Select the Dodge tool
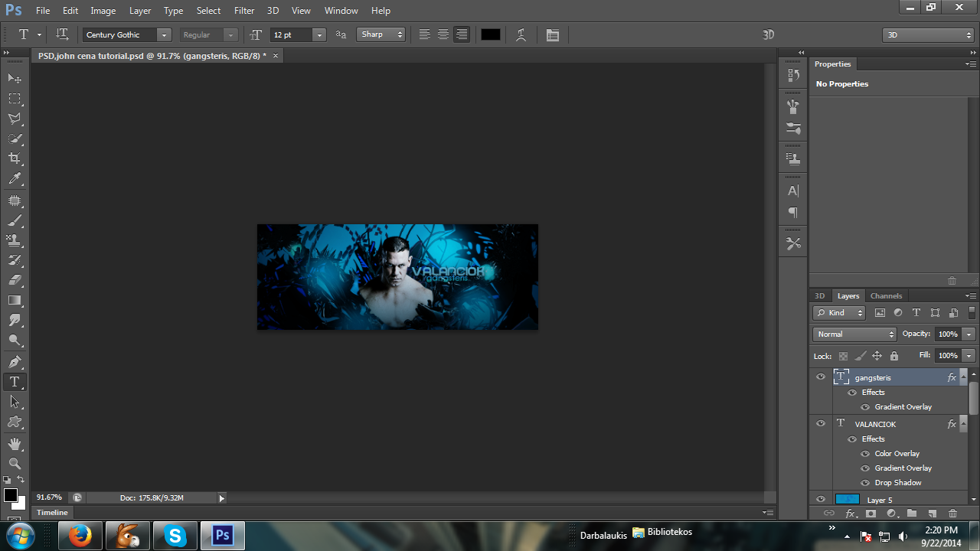This screenshot has height=551, width=980. click(15, 341)
